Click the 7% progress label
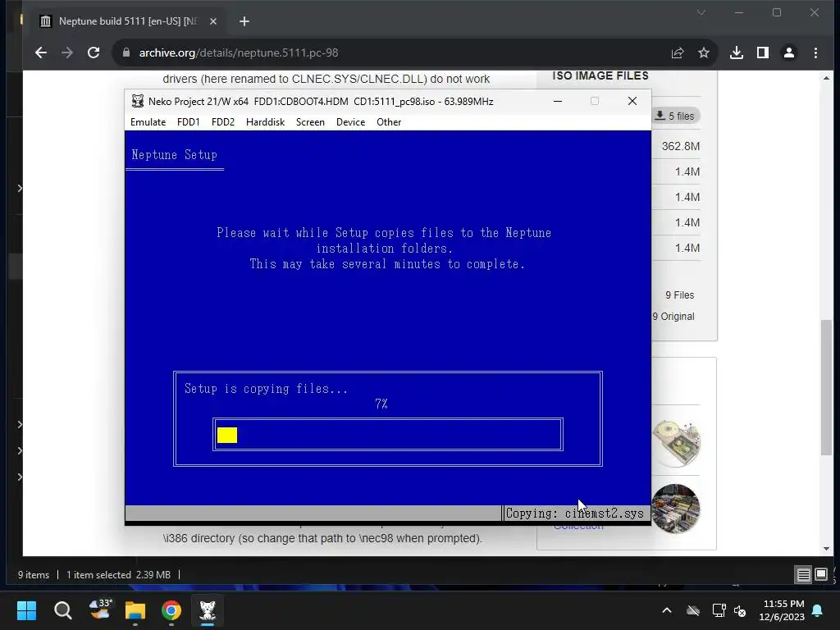This screenshot has width=840, height=630. [381, 404]
